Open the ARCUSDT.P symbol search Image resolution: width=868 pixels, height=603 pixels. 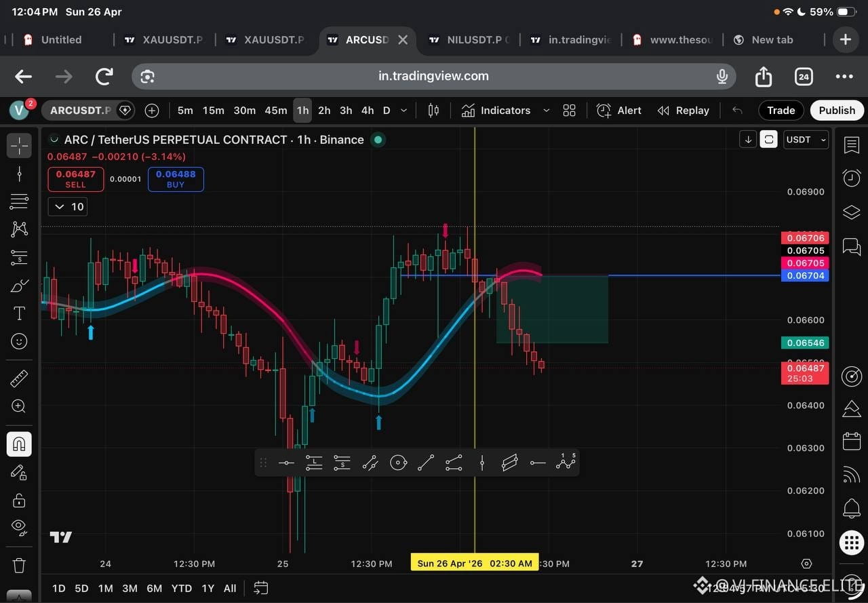coord(81,111)
